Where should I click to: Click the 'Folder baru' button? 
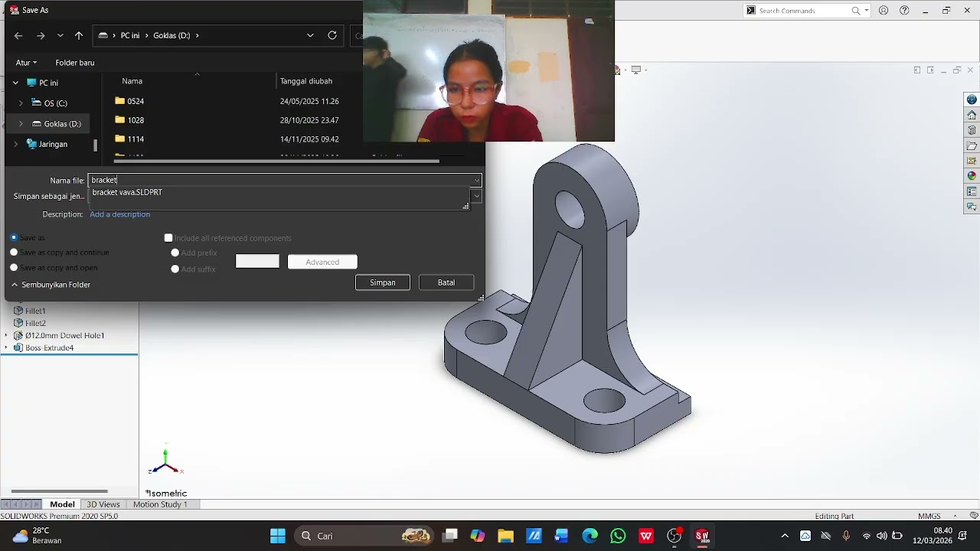(75, 63)
